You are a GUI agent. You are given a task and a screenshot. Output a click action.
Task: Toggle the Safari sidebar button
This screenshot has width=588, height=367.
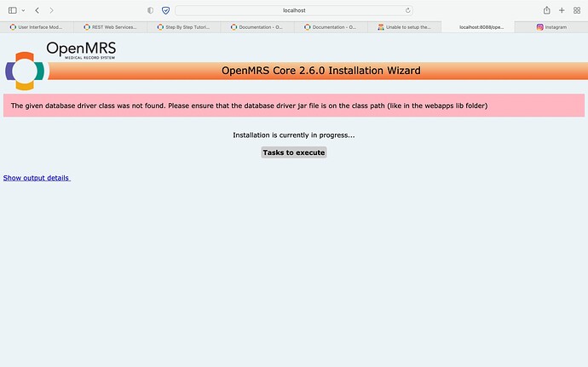[13, 10]
